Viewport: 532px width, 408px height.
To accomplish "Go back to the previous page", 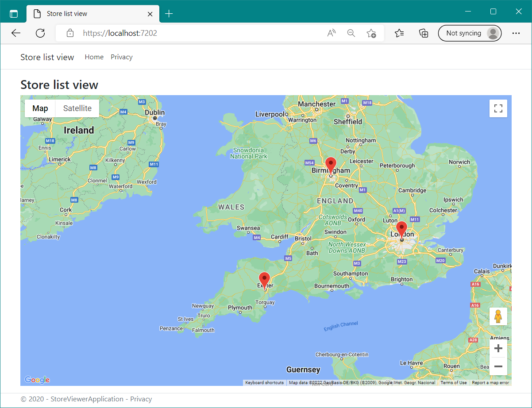I will pos(16,33).
